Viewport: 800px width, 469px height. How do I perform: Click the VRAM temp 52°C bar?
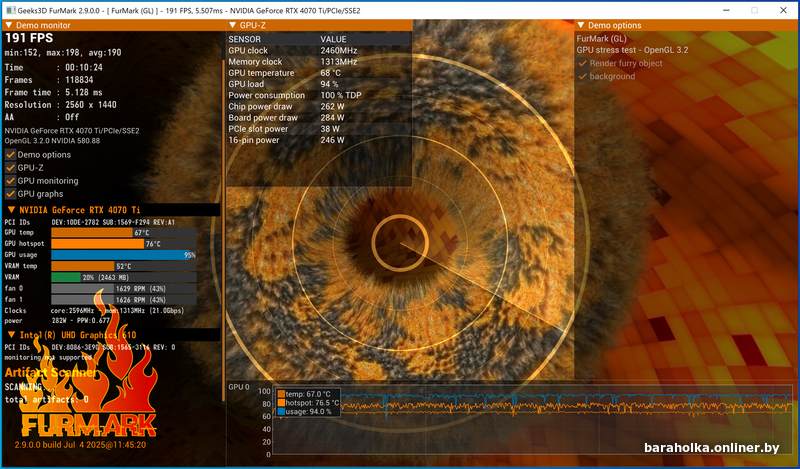(x=124, y=266)
